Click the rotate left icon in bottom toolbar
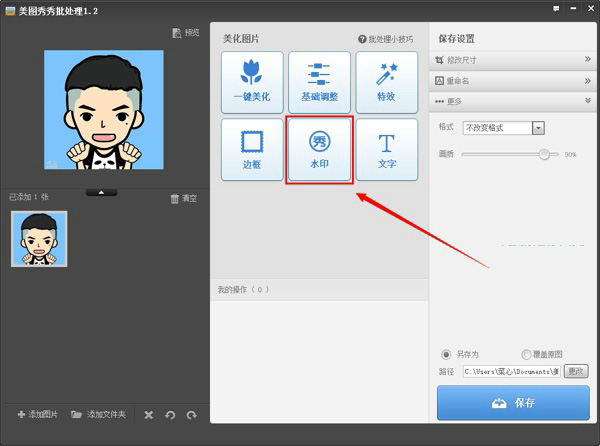The height and width of the screenshot is (446, 600). (x=170, y=415)
